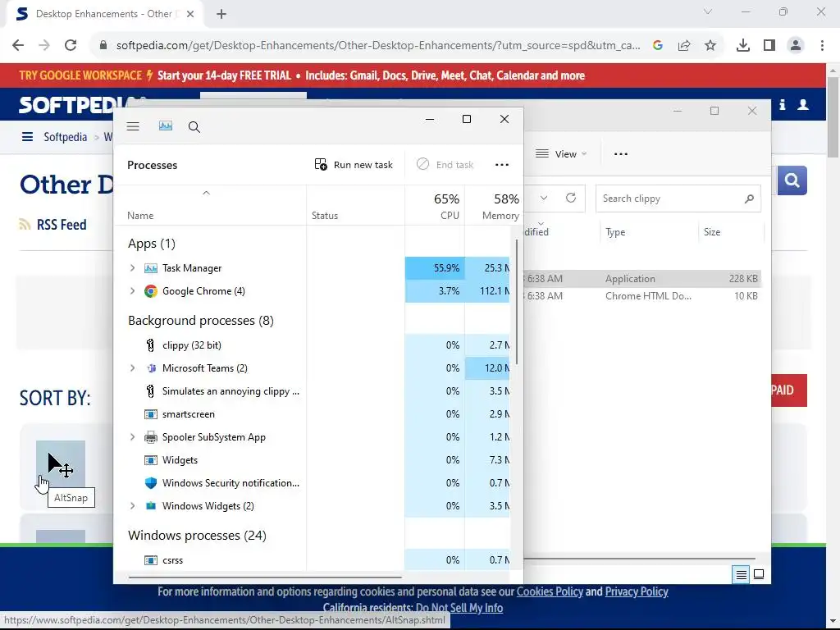Image resolution: width=840 pixels, height=630 pixels.
Task: Open the Task Manager search icon
Action: (x=194, y=127)
